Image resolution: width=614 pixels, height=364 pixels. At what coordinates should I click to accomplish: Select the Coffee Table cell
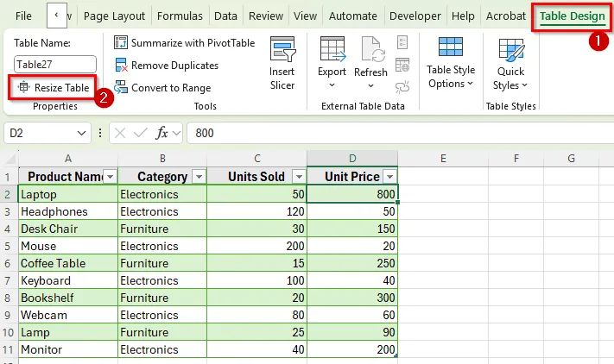(68, 264)
